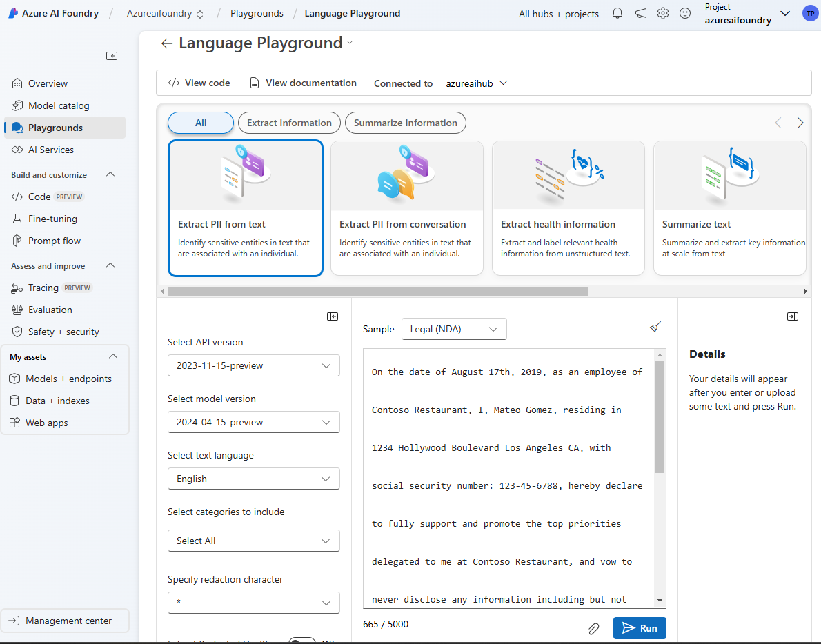
Task: Click the Azure AI Foundry logo
Action: pyautogui.click(x=14, y=13)
